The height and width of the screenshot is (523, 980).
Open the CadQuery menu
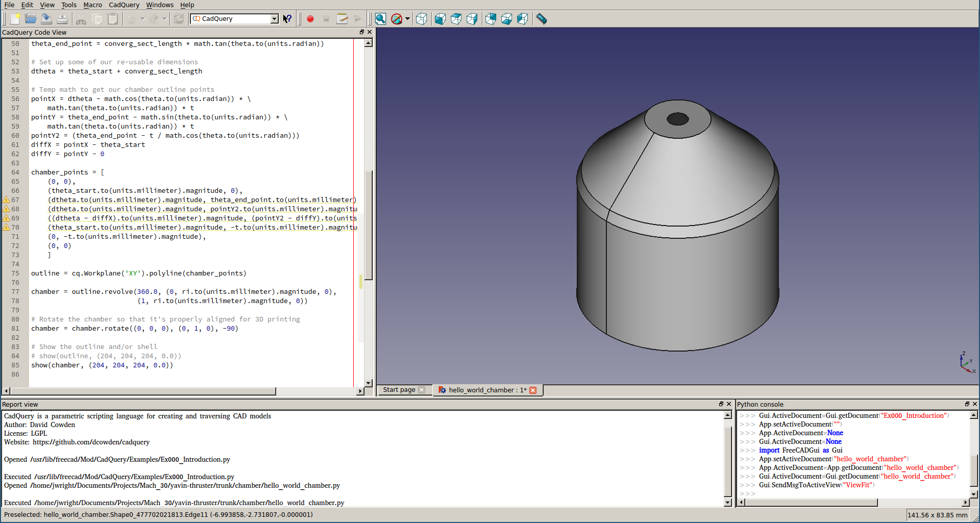click(x=124, y=5)
